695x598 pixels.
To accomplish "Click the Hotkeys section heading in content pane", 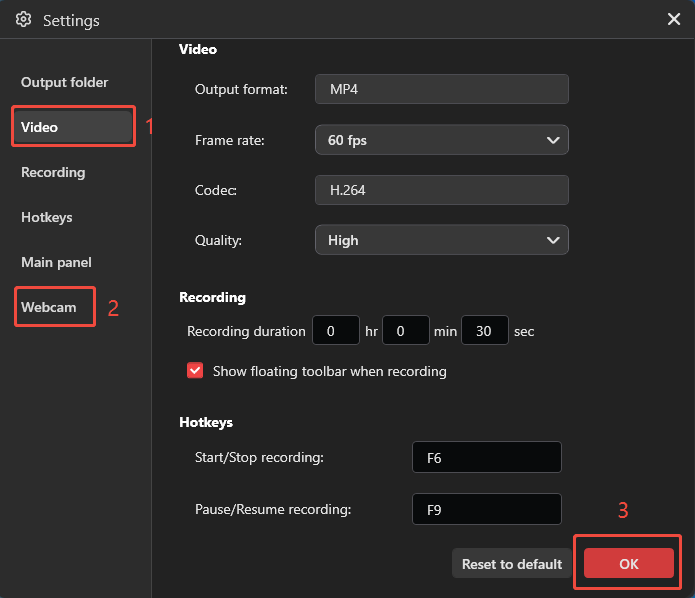I will [x=206, y=422].
